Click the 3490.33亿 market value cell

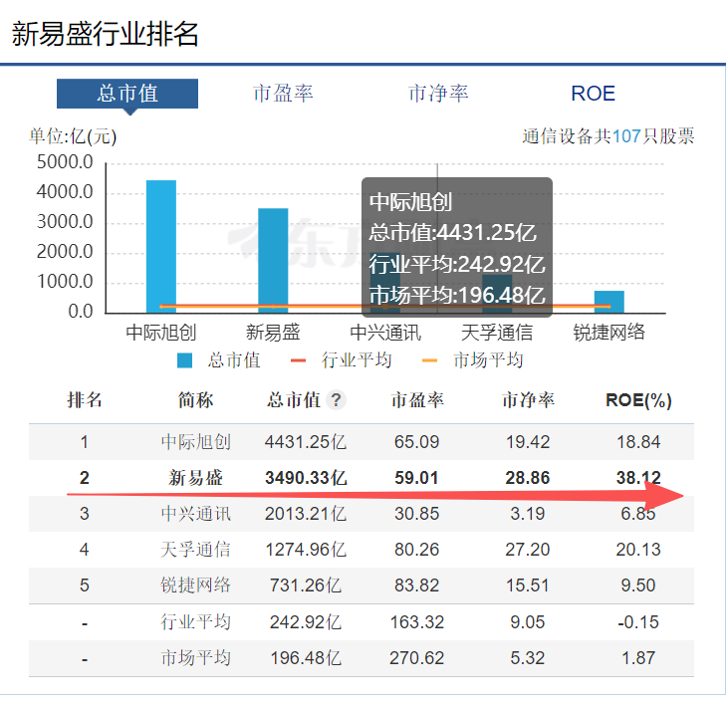pyautogui.click(x=306, y=478)
